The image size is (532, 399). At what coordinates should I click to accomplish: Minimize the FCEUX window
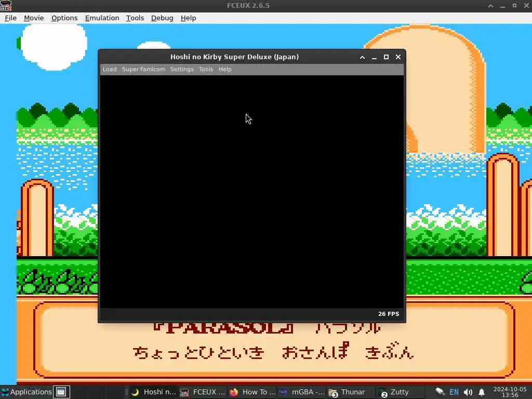click(x=502, y=6)
